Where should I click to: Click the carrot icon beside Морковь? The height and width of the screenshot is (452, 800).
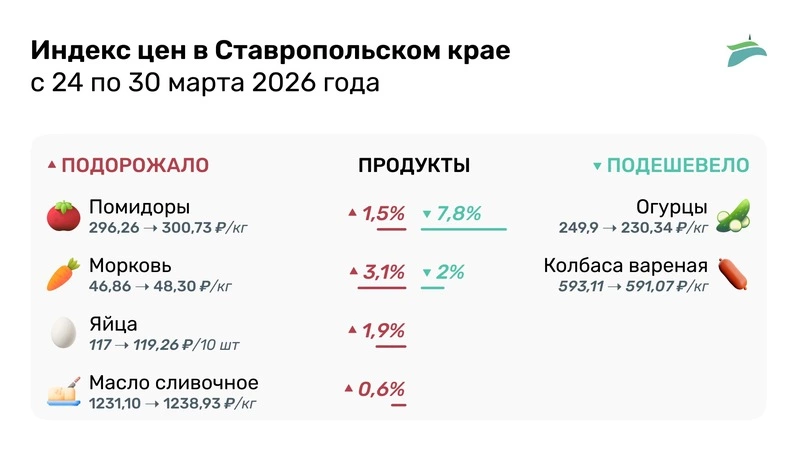pos(62,274)
